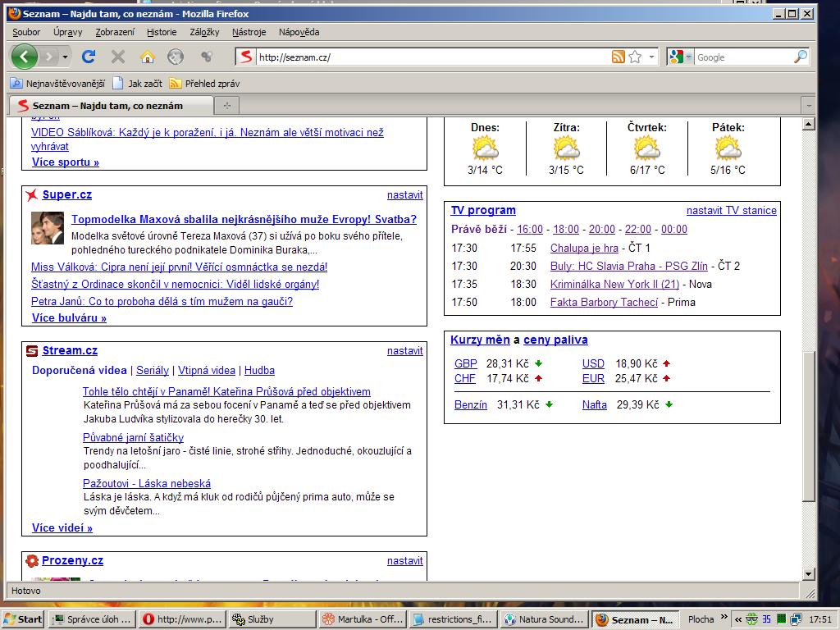Click the EUR exchange rate link
Screen dimensions: 840x630
tap(593, 379)
